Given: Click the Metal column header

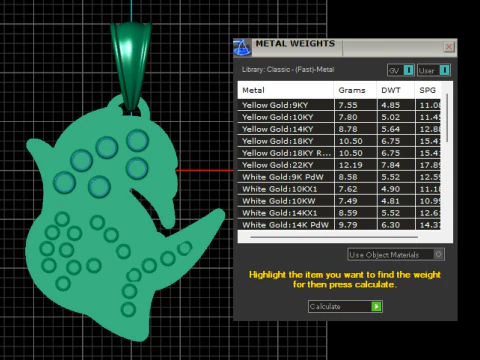Looking at the screenshot, I should [286, 90].
